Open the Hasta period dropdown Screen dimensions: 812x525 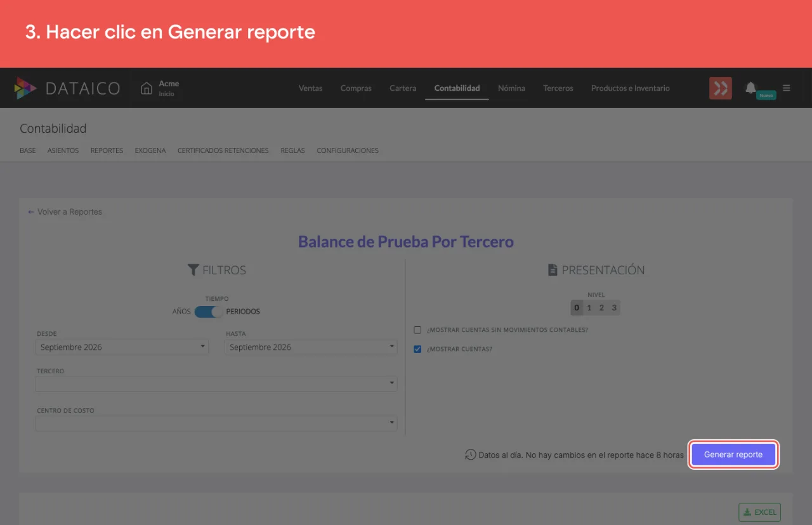point(311,347)
